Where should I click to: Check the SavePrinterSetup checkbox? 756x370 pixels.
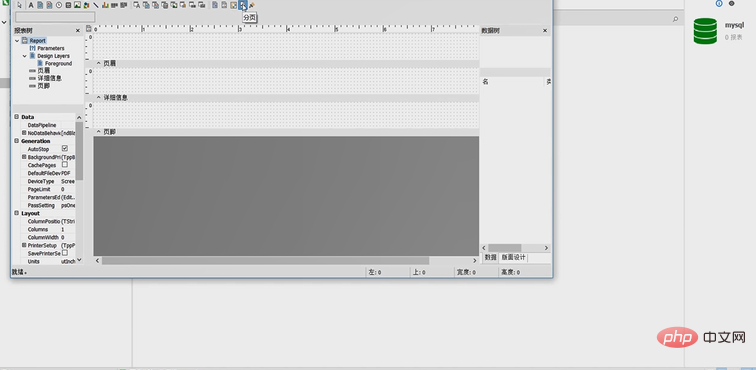65,253
